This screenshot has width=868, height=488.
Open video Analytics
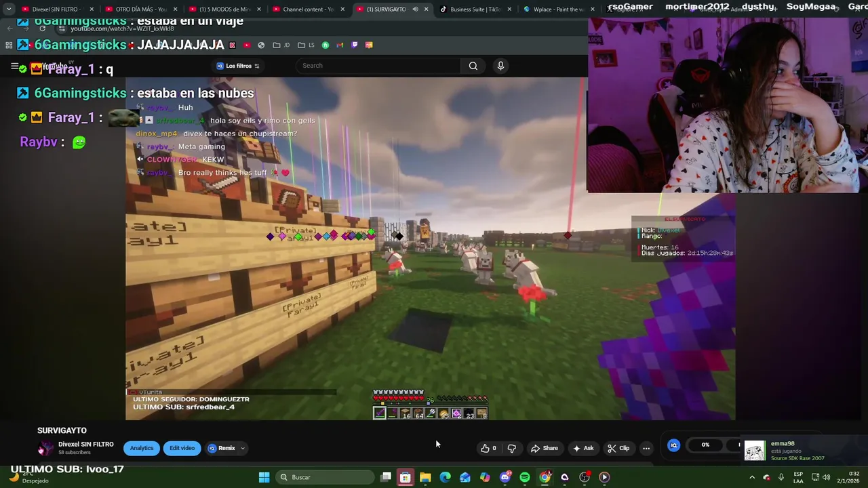pos(142,448)
